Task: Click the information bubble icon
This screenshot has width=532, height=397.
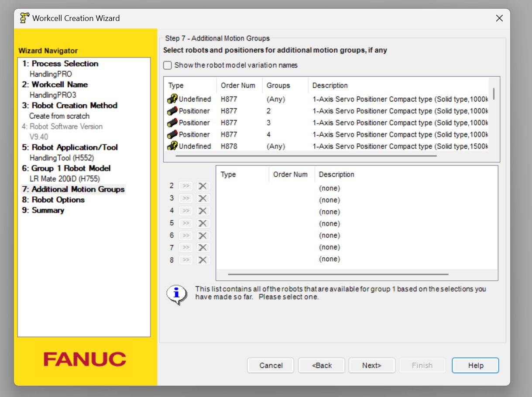Action: click(177, 294)
